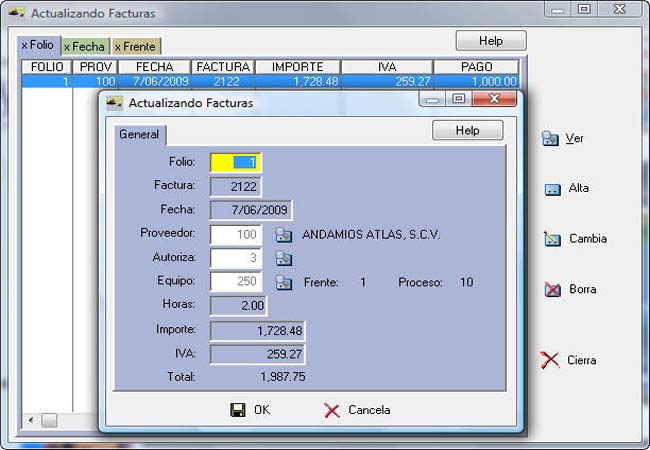Screen dimensions: 650x450
Task: Switch to the x Frente tab
Action: click(136, 46)
